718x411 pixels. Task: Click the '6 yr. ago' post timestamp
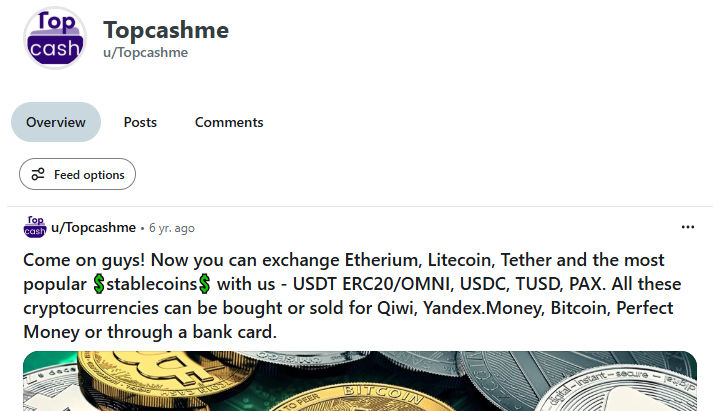tap(171, 228)
